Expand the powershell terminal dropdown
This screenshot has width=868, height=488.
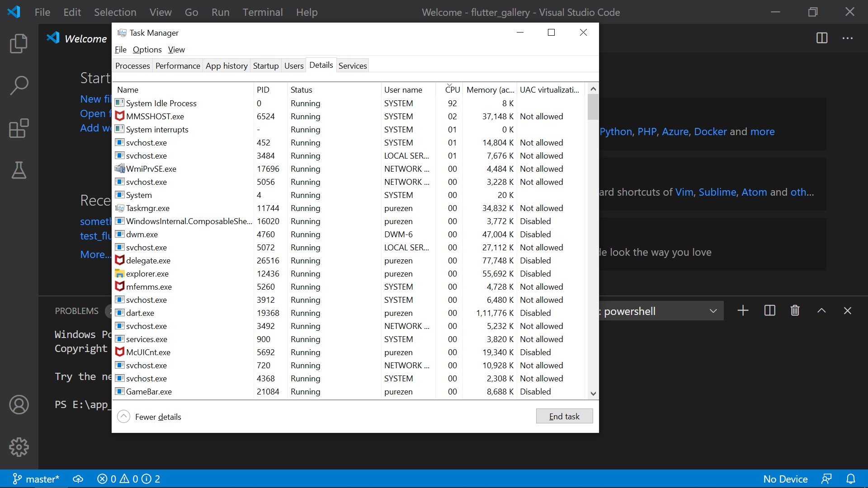[713, 311]
